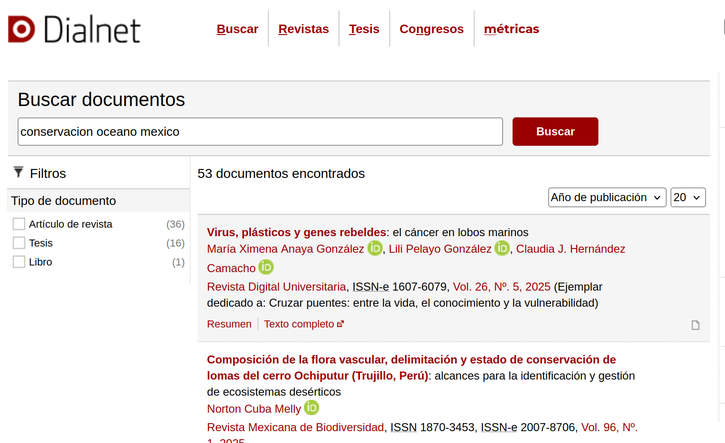Screen dimensions: 725x443
Task: Open article Virus, plásticos y genes rebeldes
Action: (296, 232)
